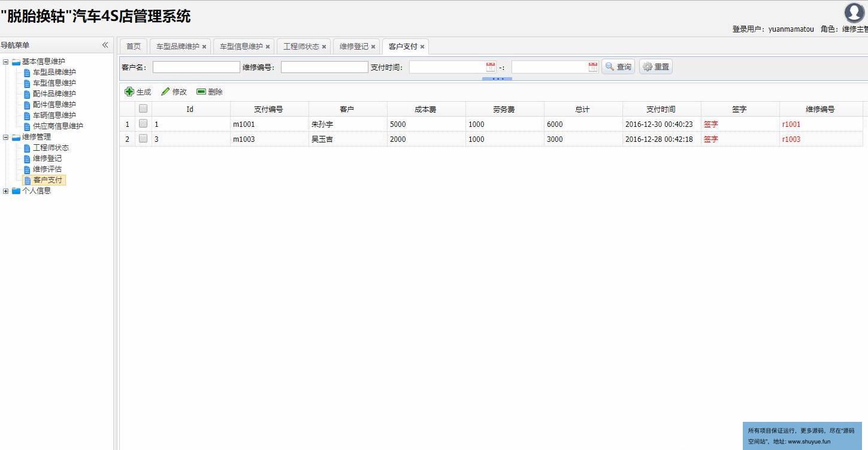Collapse the 基本信息维护 tree node

pos(6,62)
